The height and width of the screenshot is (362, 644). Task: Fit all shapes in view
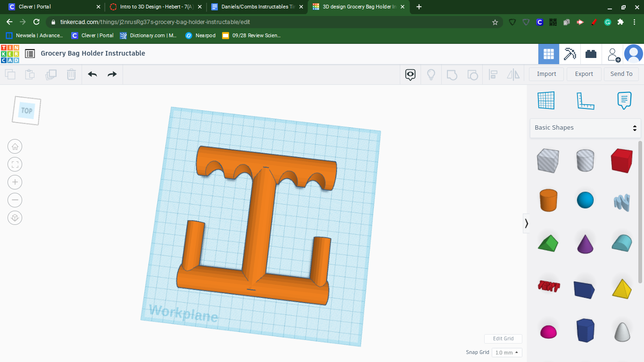click(x=15, y=165)
